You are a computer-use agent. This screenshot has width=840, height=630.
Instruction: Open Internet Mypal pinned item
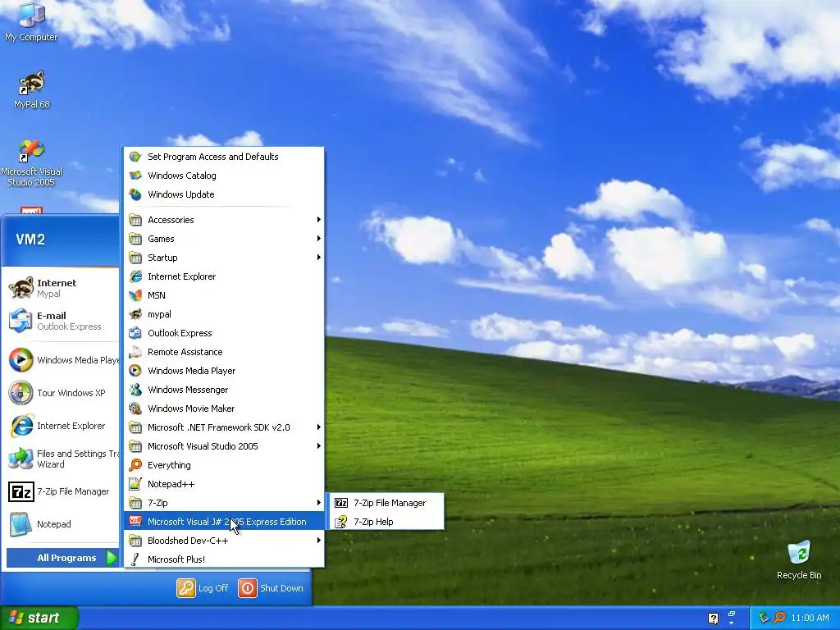61,288
